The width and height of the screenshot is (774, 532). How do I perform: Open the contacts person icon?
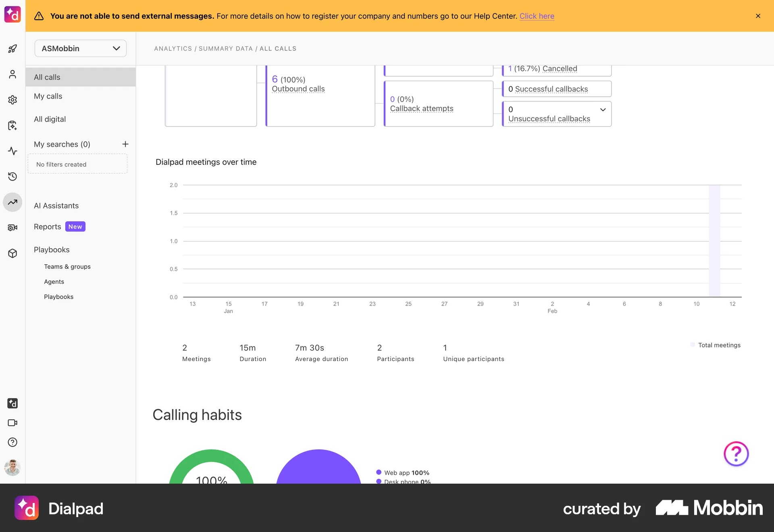tap(12, 74)
